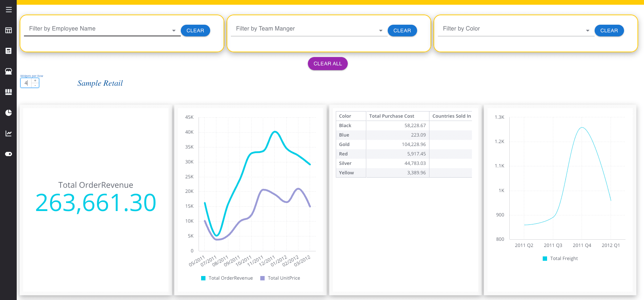The image size is (644, 300).
Task: Click the table grid sidebar icon
Action: pos(9,30)
